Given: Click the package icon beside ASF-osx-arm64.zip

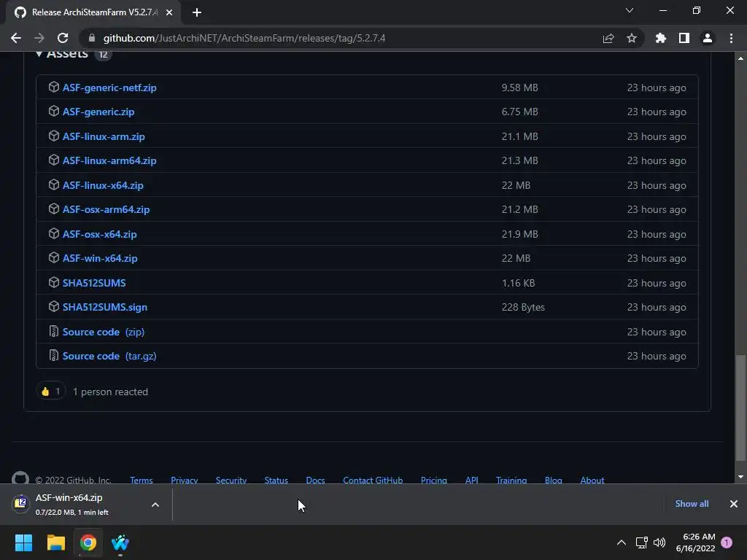Looking at the screenshot, I should pos(54,209).
